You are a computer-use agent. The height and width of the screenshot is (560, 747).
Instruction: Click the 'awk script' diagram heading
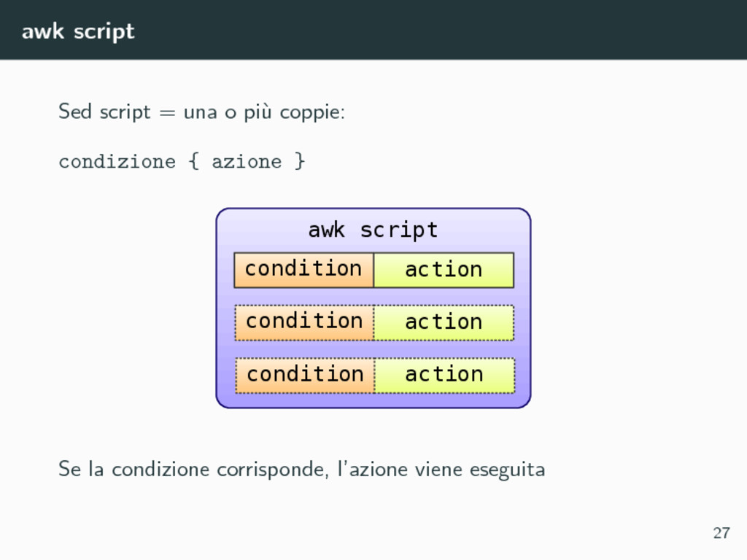[373, 230]
